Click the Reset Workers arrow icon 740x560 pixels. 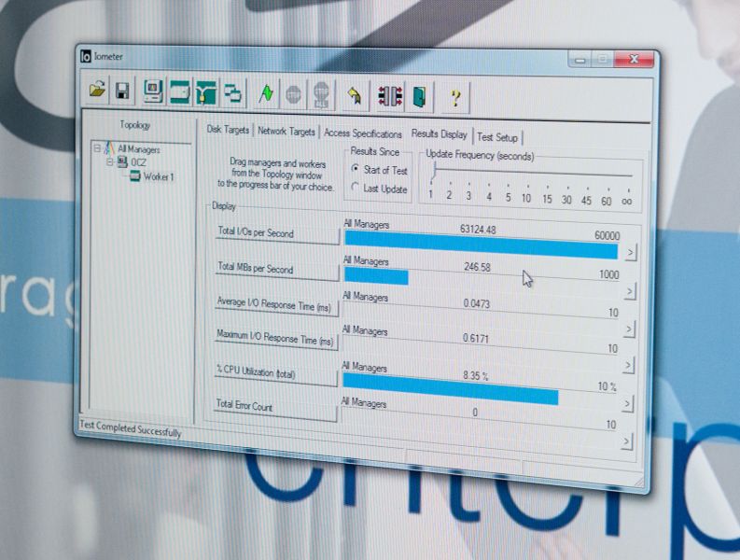point(355,95)
